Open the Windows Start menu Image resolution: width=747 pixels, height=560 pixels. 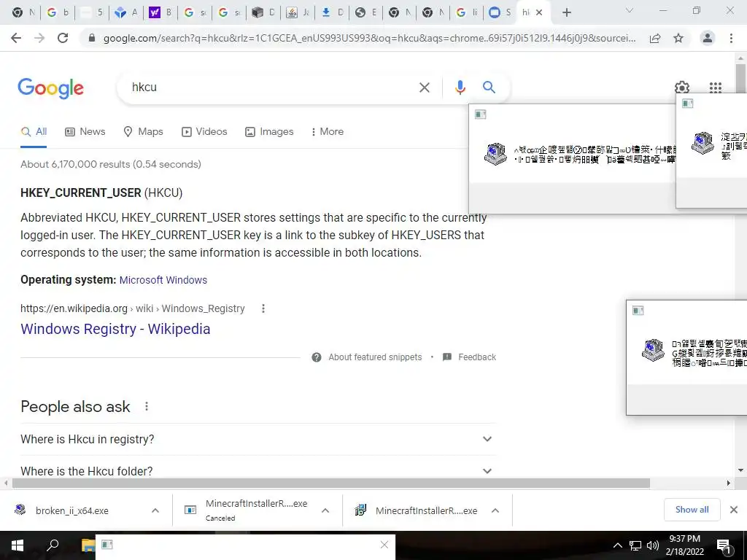18,545
